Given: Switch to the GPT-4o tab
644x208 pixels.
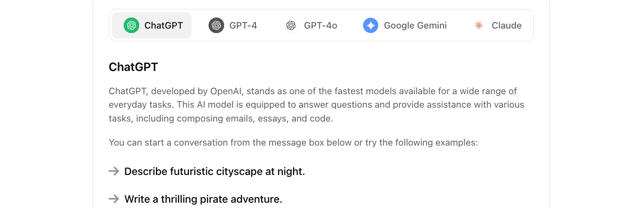Looking at the screenshot, I should click(x=311, y=25).
